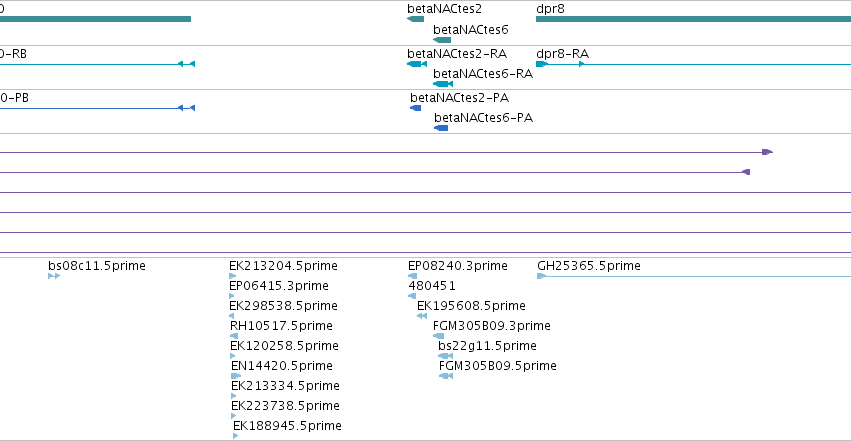Select the EK195608.5prime double arrow glyph

422,316
